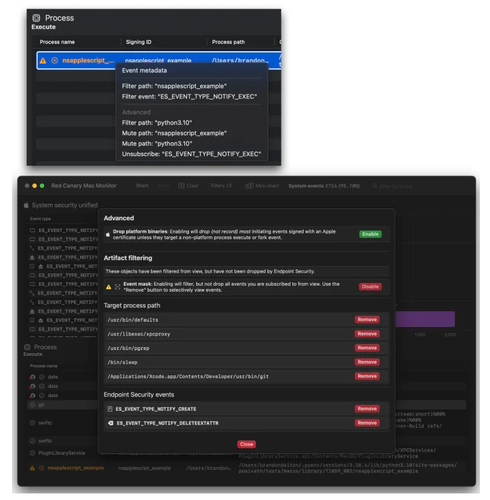Click the Clear toolbar icon

point(181,186)
